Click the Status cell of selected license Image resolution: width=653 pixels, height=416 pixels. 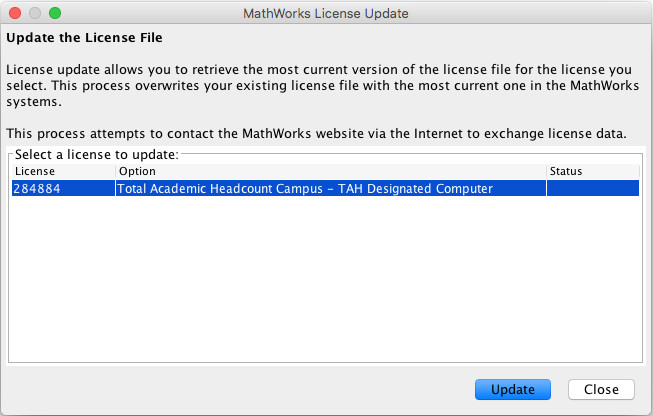coord(592,188)
